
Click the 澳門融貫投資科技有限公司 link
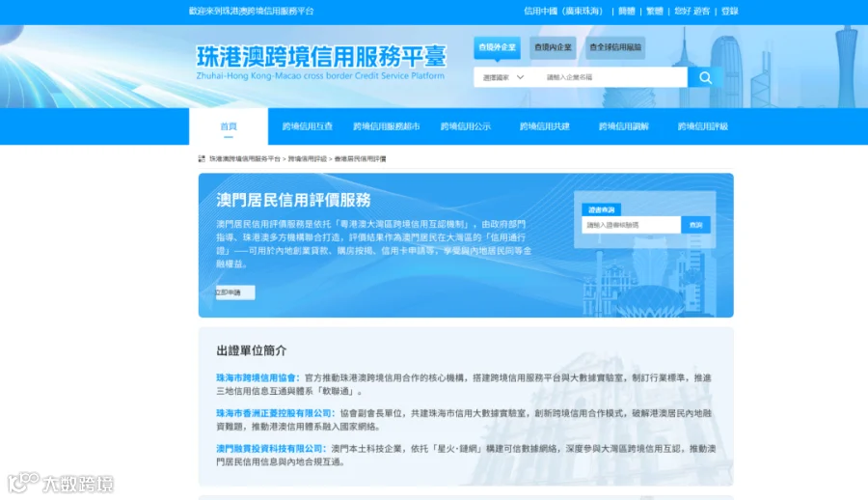(x=269, y=449)
